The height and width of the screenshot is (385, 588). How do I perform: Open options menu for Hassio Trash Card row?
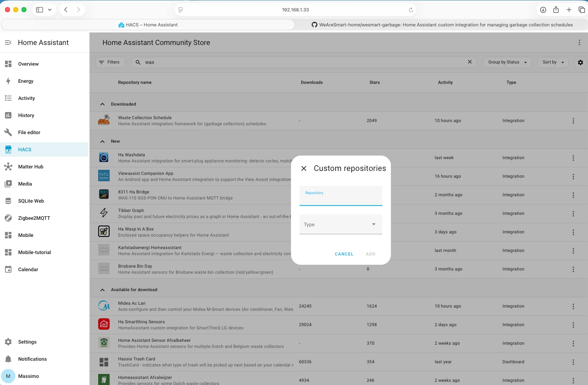[x=573, y=362]
